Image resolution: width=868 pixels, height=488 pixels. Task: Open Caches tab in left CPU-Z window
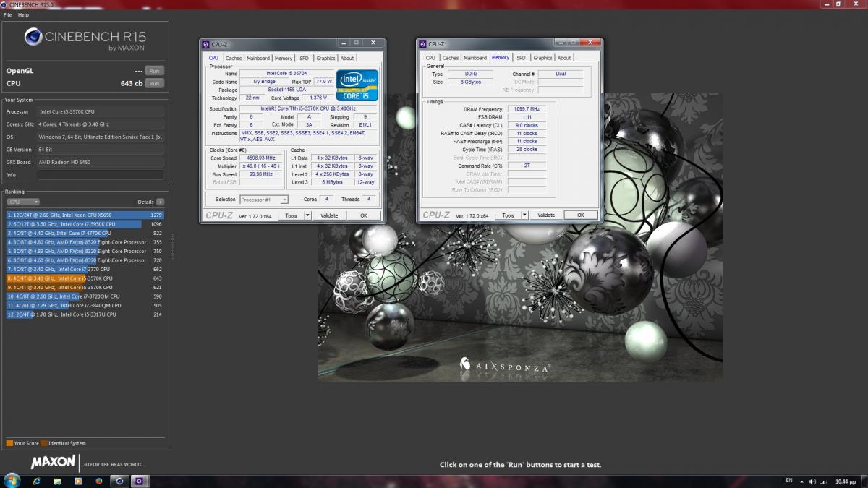pyautogui.click(x=233, y=58)
